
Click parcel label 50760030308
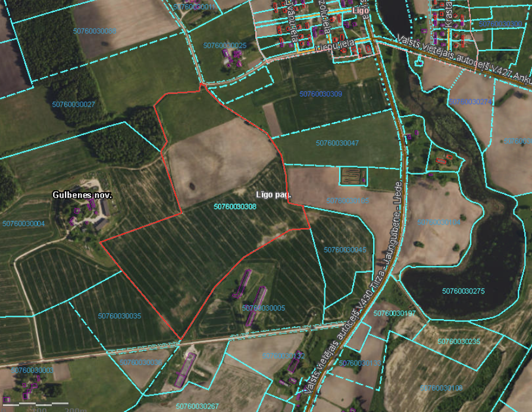(x=234, y=207)
